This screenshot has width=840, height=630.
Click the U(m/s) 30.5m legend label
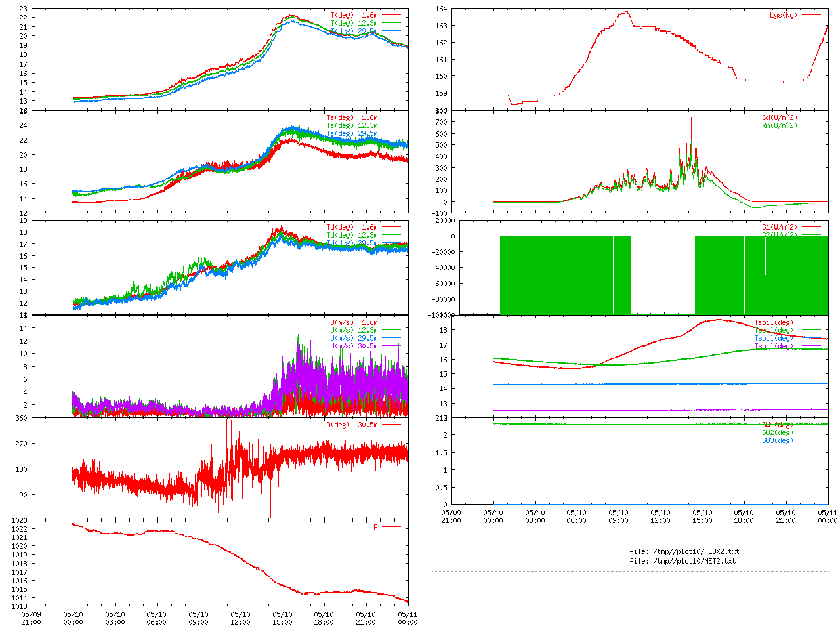pyautogui.click(x=354, y=346)
